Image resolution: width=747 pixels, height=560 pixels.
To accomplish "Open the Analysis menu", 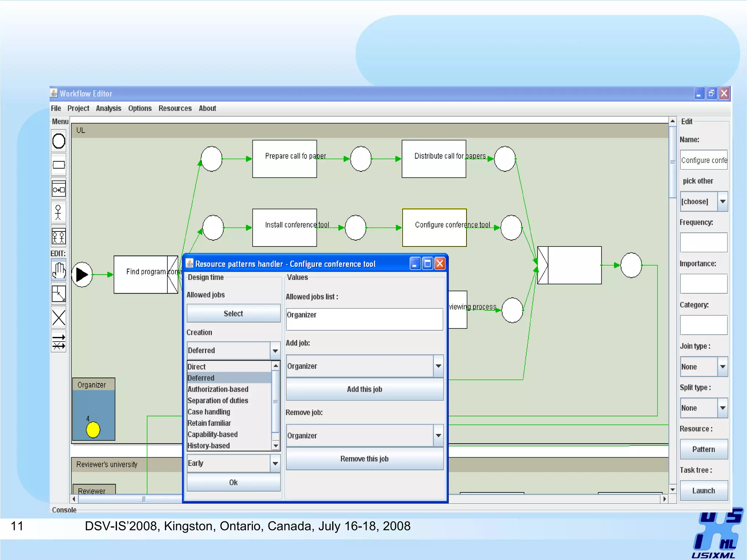I will coord(108,108).
